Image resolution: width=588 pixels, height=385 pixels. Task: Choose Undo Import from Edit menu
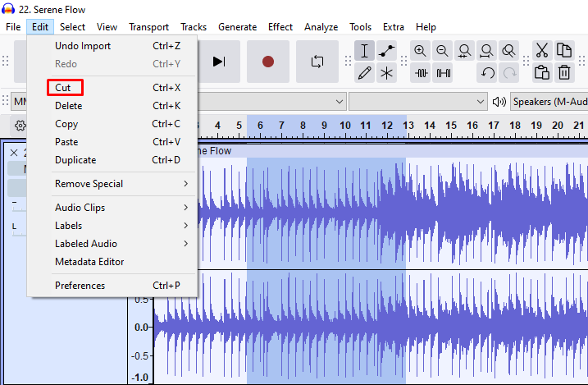(x=112, y=46)
